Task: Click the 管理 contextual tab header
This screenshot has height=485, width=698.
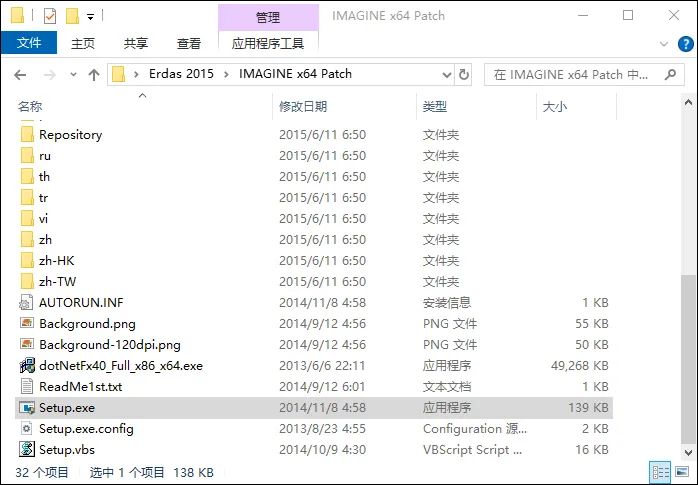Action: coord(268,18)
